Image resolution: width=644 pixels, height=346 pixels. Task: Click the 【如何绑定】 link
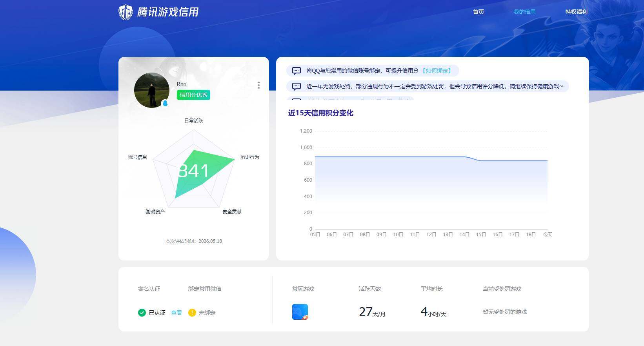point(437,71)
